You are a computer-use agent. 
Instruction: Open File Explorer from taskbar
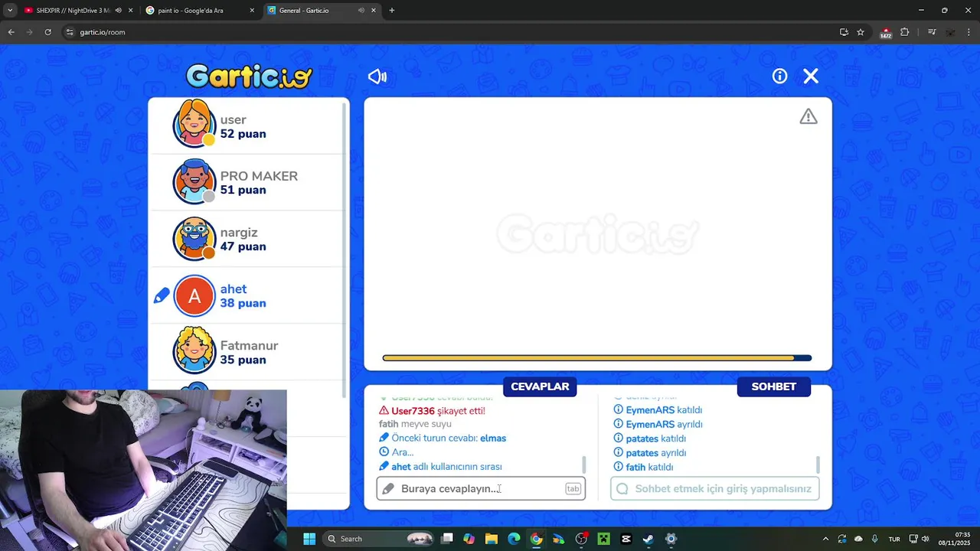tap(492, 539)
